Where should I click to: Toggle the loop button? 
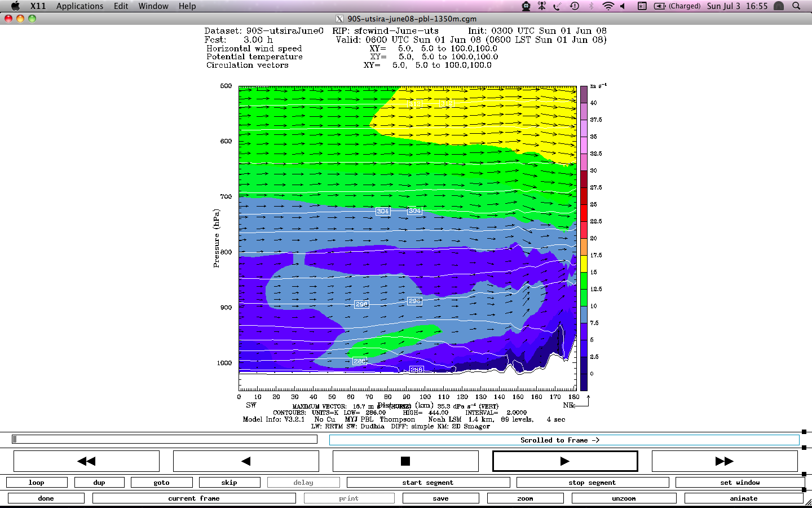point(37,483)
